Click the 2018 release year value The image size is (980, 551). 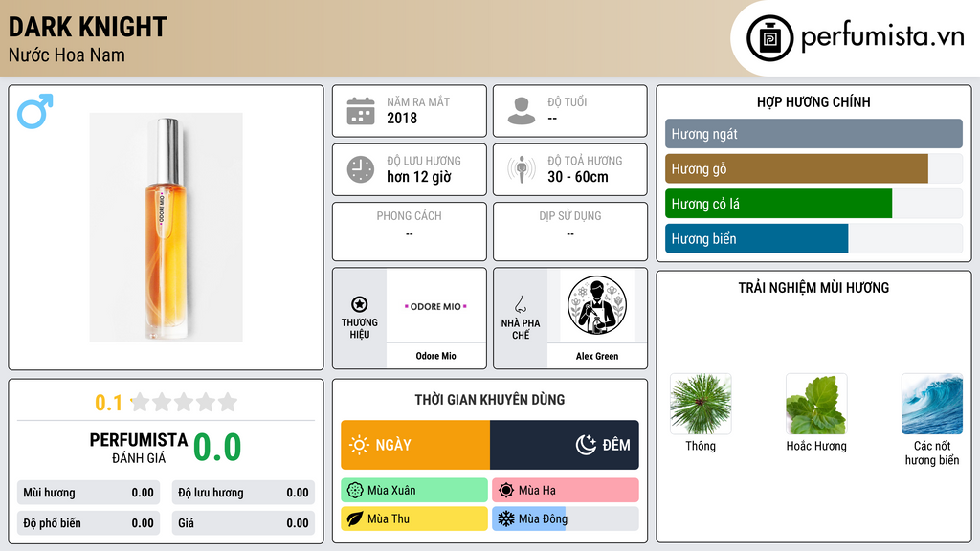(x=402, y=118)
